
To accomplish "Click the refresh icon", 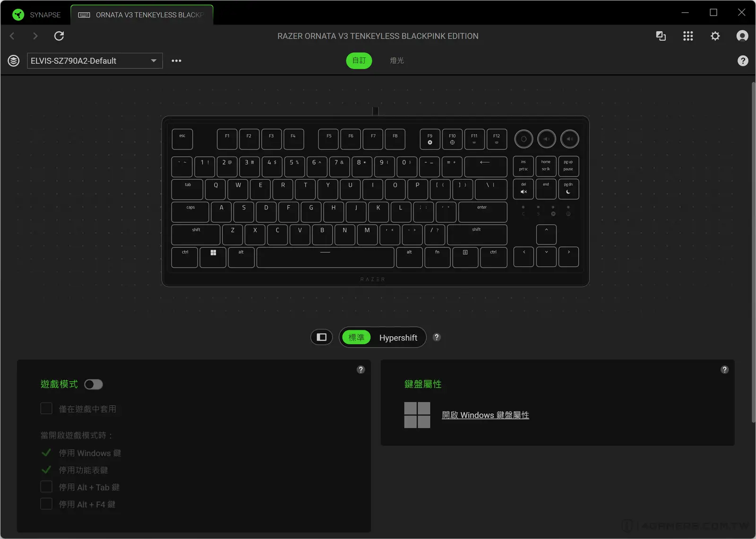I will (x=59, y=36).
